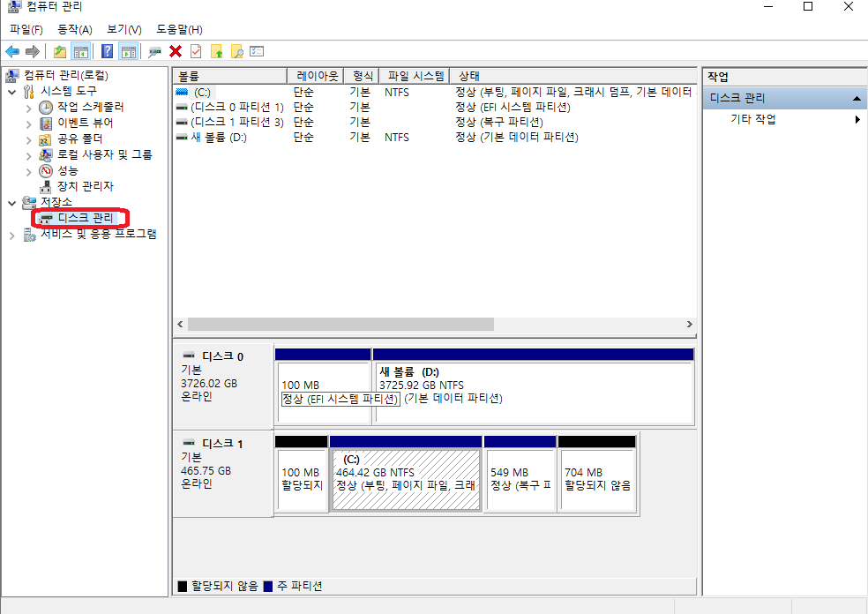Click the Explore folder icon with magnifier

click(237, 52)
